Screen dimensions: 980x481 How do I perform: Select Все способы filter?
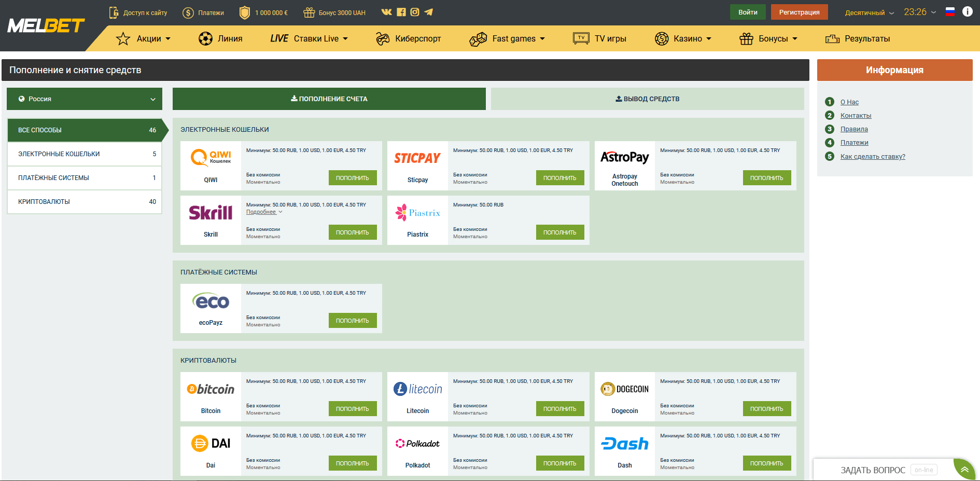[x=85, y=130]
